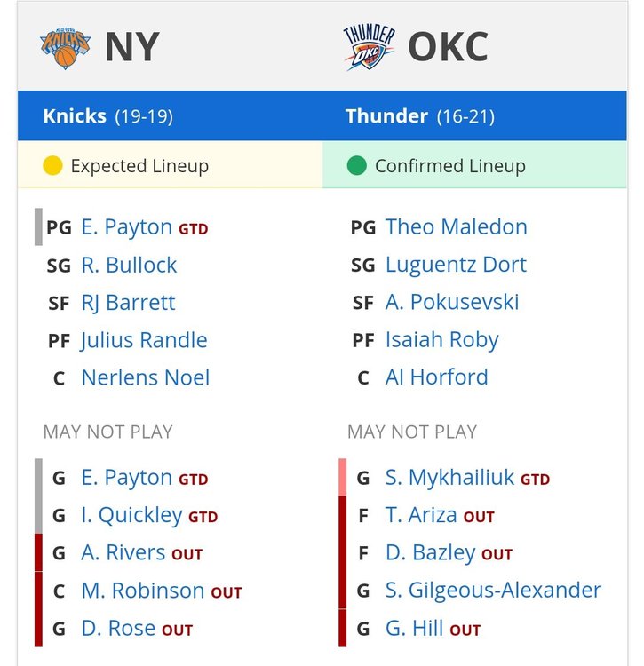Select RJ Barrett in Knicks lineup
This screenshot has height=666, width=644.
[128, 303]
